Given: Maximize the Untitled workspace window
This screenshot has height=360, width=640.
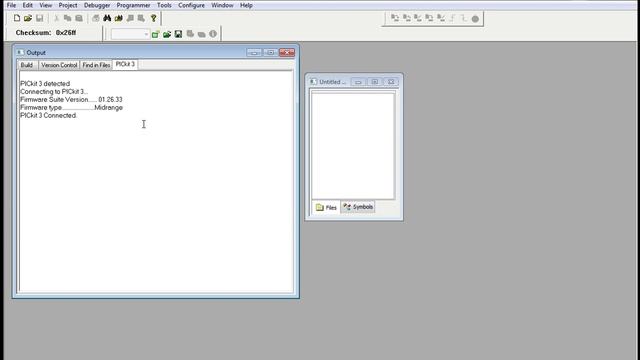Looking at the screenshot, I should coord(374,82).
